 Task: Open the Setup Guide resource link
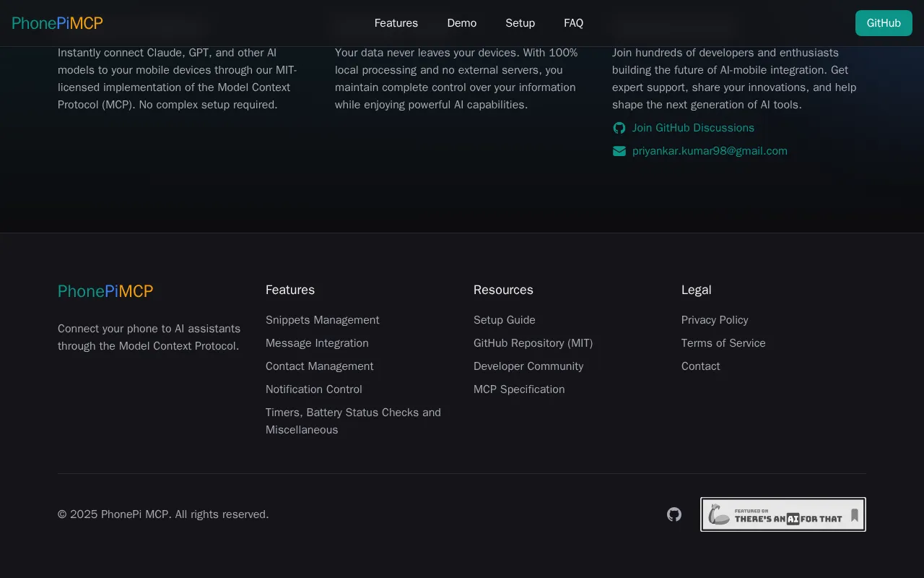[x=505, y=320]
